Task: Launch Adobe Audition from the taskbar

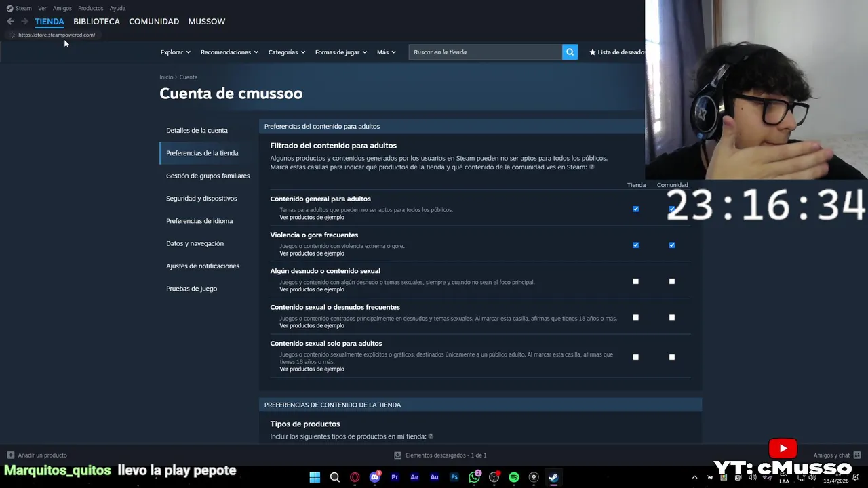Action: tap(434, 477)
